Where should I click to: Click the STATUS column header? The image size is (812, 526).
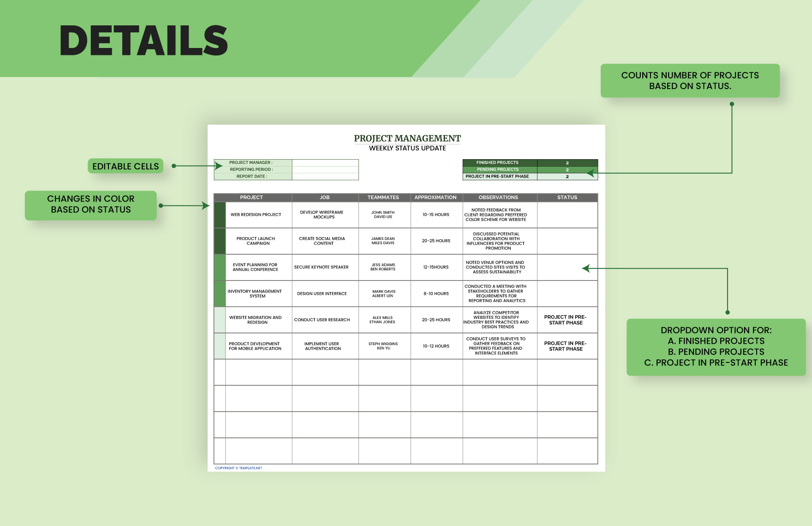tap(567, 197)
